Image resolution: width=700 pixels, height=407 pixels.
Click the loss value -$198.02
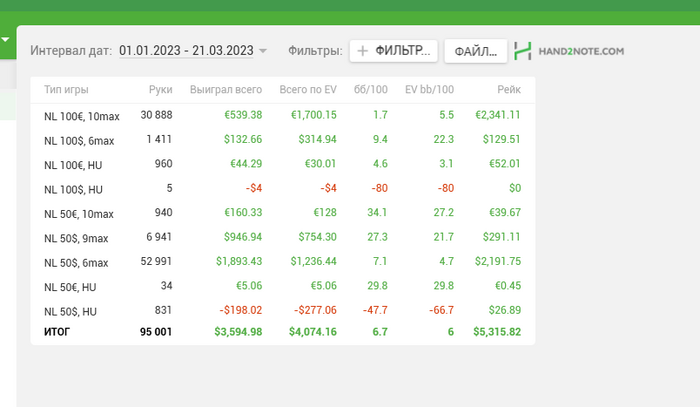pos(241,310)
